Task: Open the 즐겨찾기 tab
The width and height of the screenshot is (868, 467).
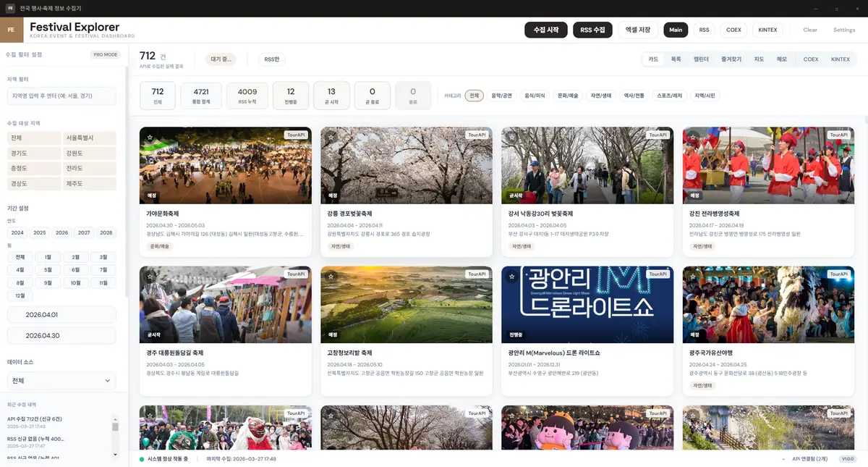Action: tap(733, 59)
